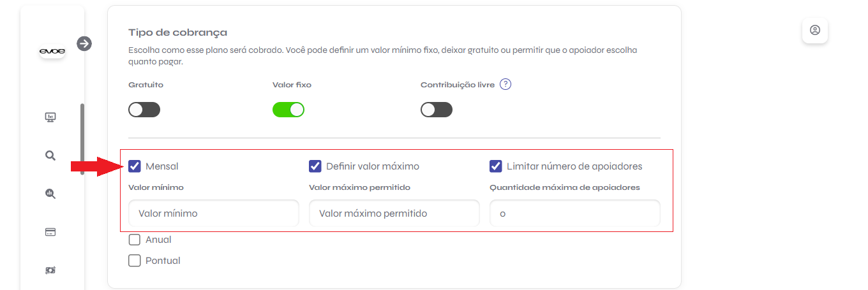Select the Pontual checkbox
The width and height of the screenshot is (868, 290).
(x=135, y=260)
